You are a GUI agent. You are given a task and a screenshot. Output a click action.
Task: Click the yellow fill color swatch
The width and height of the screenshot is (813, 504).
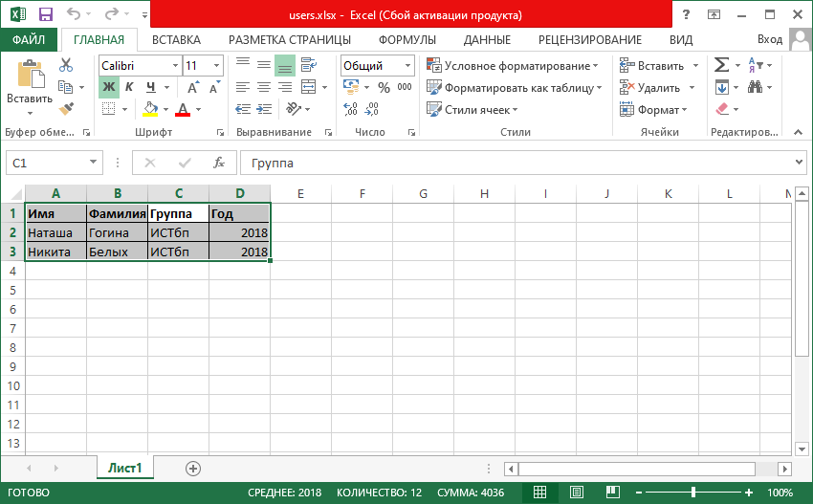coord(150,109)
